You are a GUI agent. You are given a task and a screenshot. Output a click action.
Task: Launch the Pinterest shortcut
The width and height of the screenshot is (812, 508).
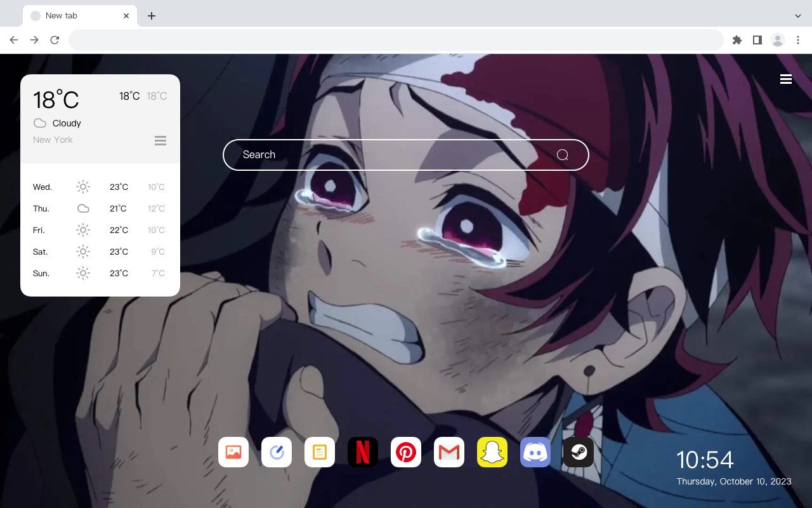(x=406, y=452)
